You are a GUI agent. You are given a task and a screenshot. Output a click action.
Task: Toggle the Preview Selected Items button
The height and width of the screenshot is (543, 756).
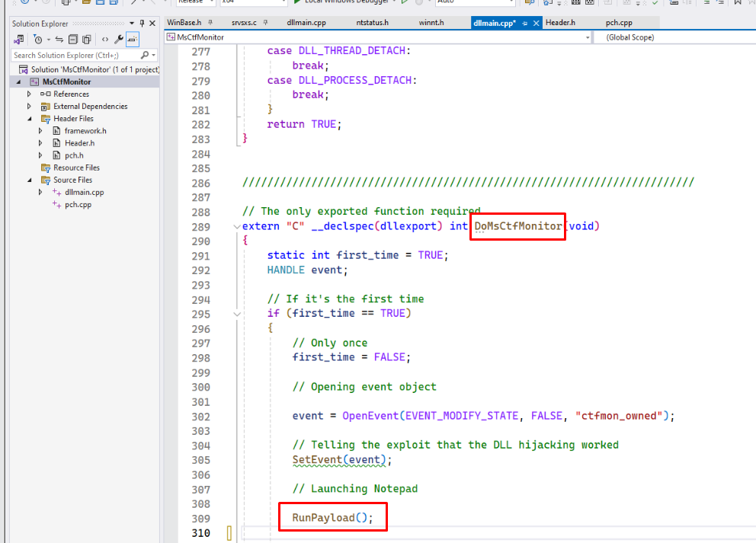pos(133,39)
